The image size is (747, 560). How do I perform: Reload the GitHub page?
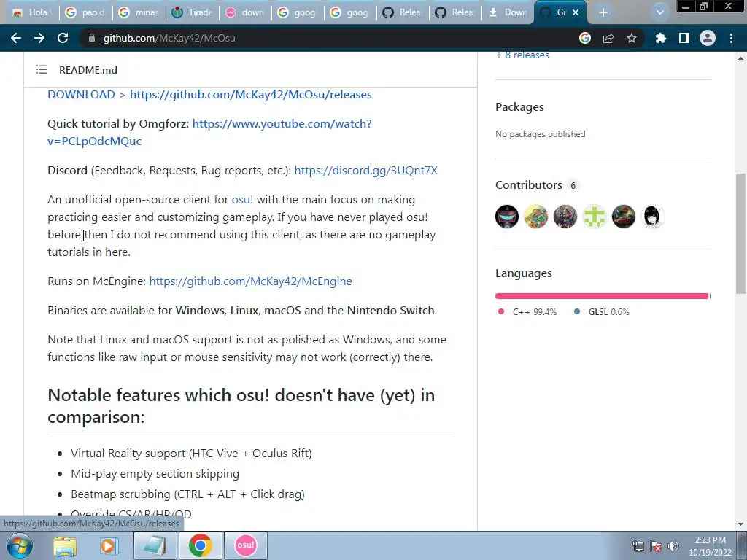[x=63, y=38]
